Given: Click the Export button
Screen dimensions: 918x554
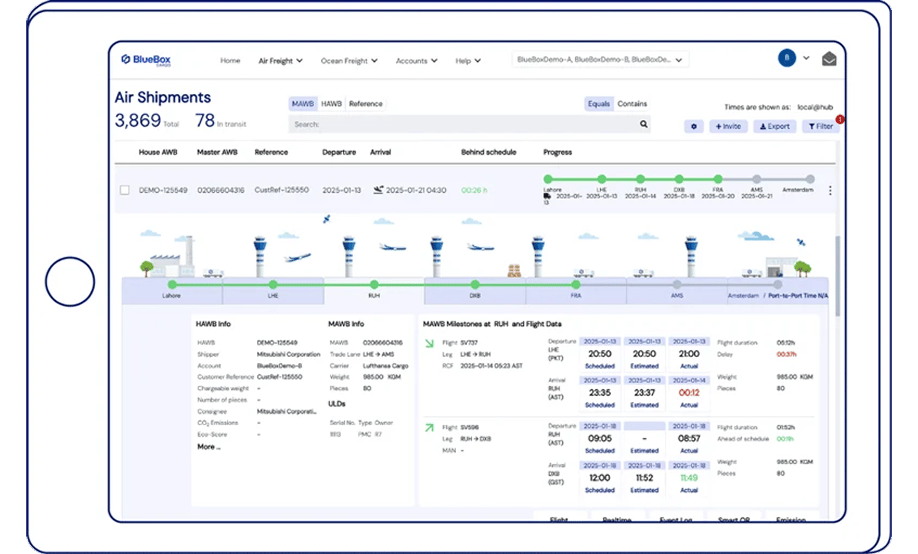Looking at the screenshot, I should [x=775, y=127].
